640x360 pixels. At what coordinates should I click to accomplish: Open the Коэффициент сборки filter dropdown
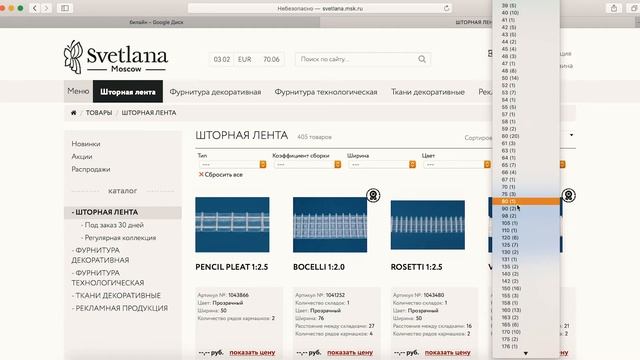[x=307, y=164]
